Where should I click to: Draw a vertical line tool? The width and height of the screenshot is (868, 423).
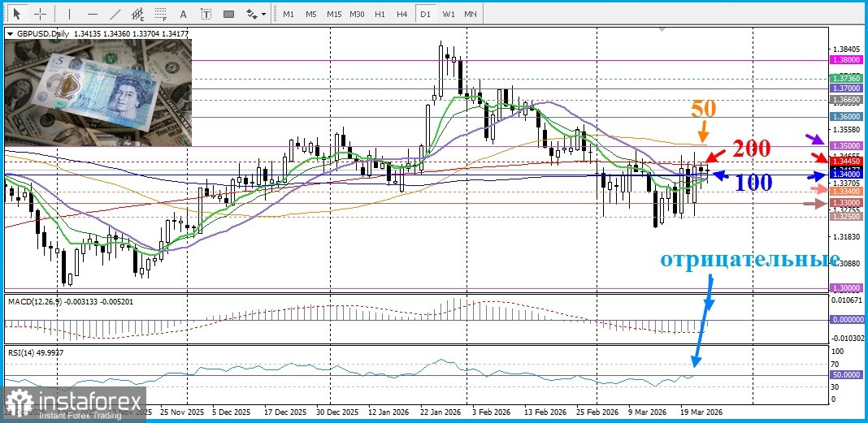69,14
